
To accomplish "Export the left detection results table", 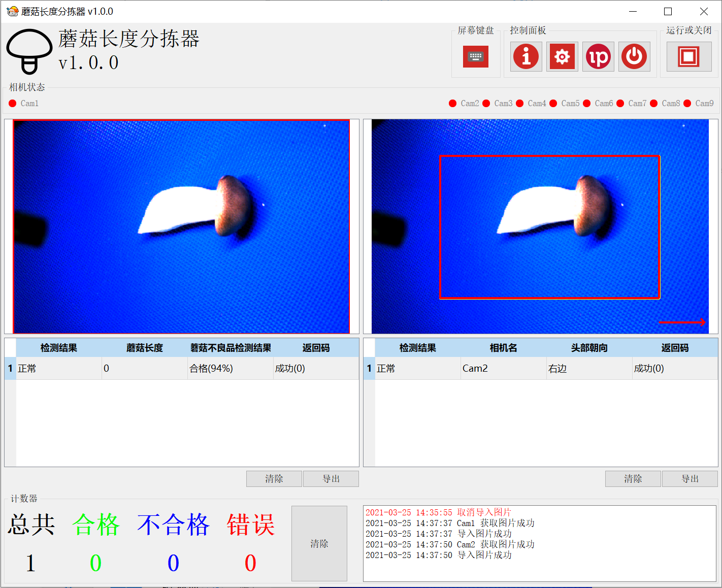I will (331, 479).
